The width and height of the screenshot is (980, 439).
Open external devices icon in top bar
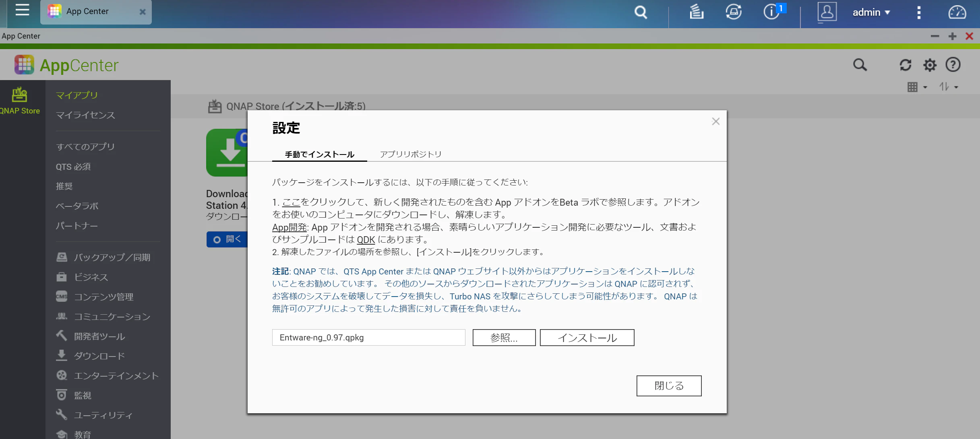(x=734, y=12)
